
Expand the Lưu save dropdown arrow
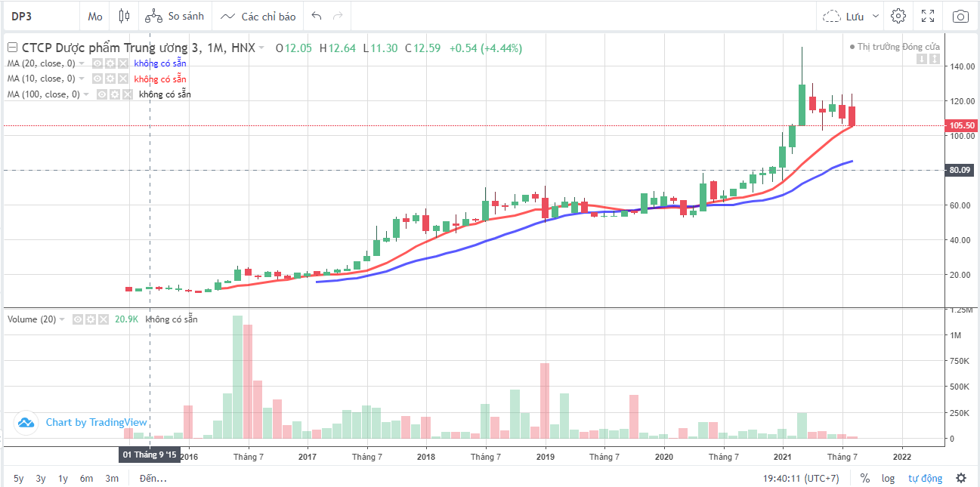tap(875, 16)
